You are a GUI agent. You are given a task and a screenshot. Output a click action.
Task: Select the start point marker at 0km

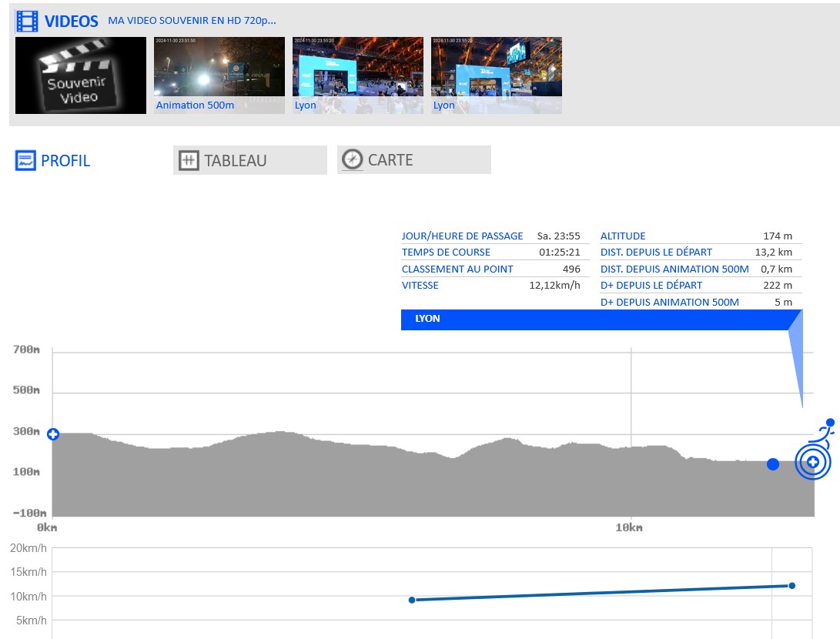tap(53, 434)
